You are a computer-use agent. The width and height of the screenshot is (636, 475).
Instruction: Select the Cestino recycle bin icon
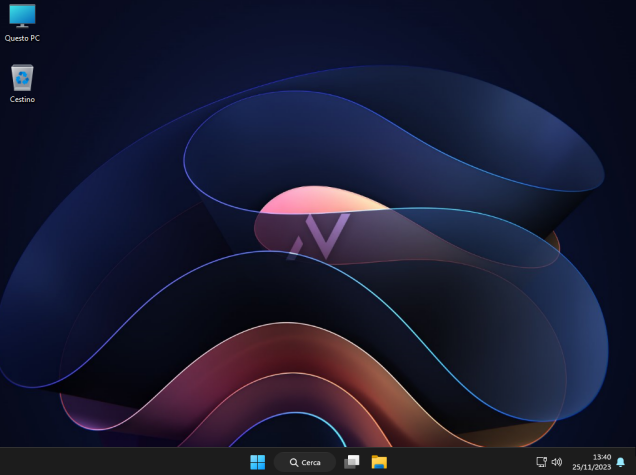point(22,84)
